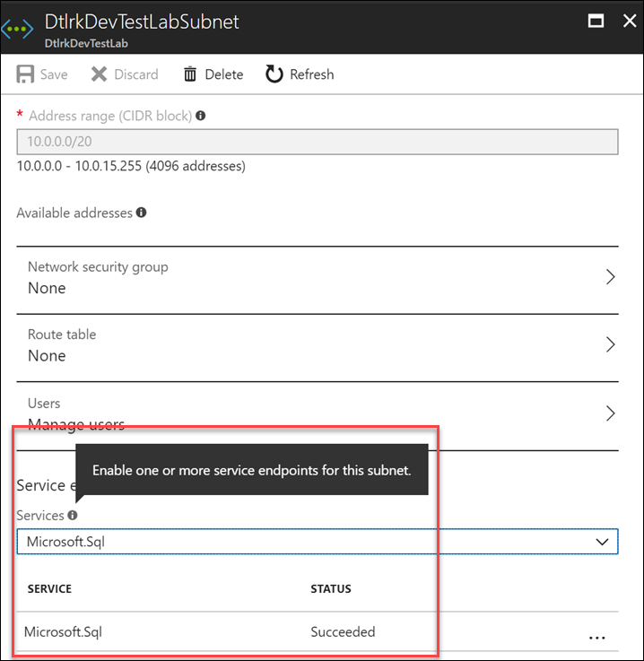
Task: Click info icon next to Services label
Action: click(x=73, y=515)
